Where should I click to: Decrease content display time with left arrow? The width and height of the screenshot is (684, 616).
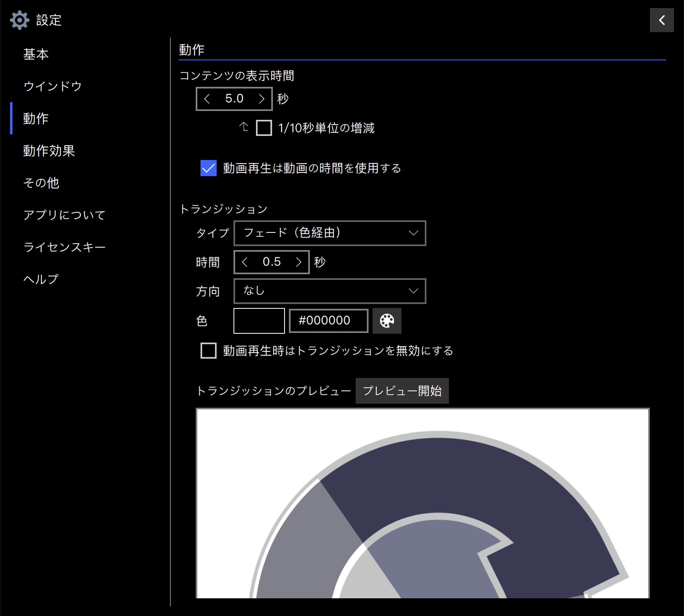click(207, 99)
